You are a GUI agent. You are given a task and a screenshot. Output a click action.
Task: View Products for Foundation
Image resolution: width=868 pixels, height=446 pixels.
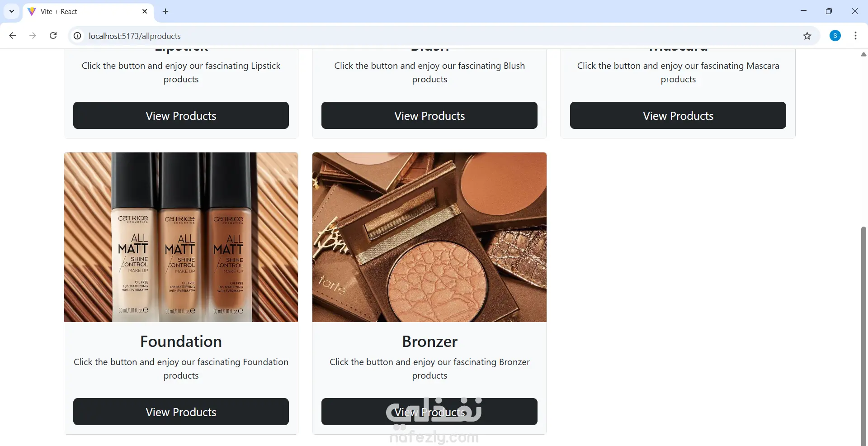coord(181,412)
